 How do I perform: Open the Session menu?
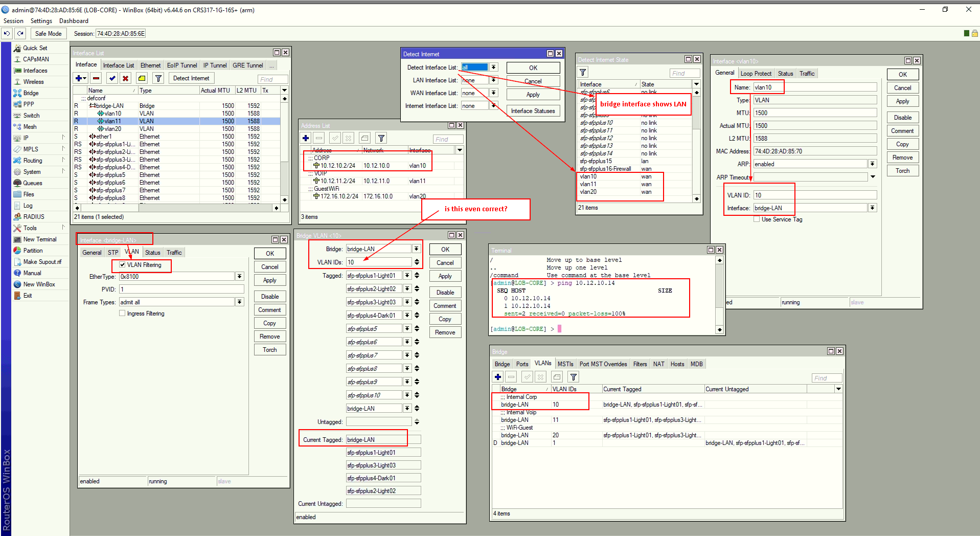click(x=13, y=20)
